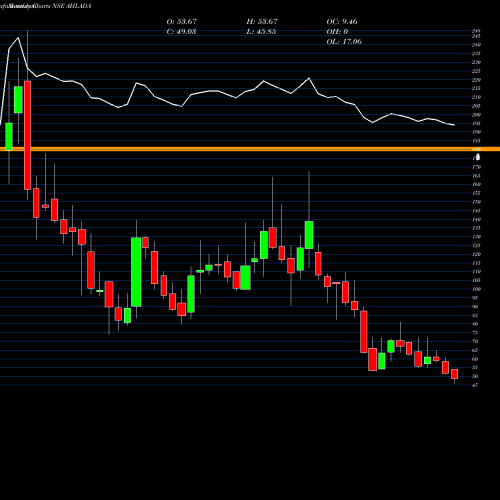This screenshot has height=500, width=500.
Task: Click the 120 price axis label
Action: 477,254
